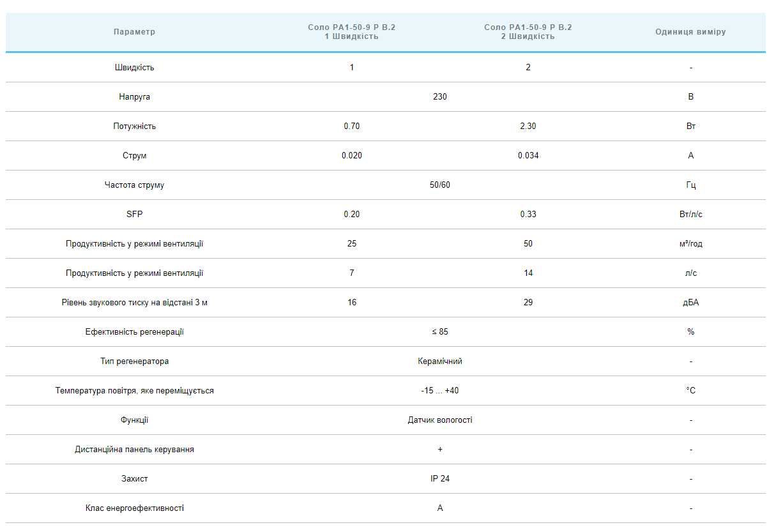Click "Продуктивність у режимі вентиляції" label in м³/год row
Screen dimensions: 783x532
[x=134, y=244]
